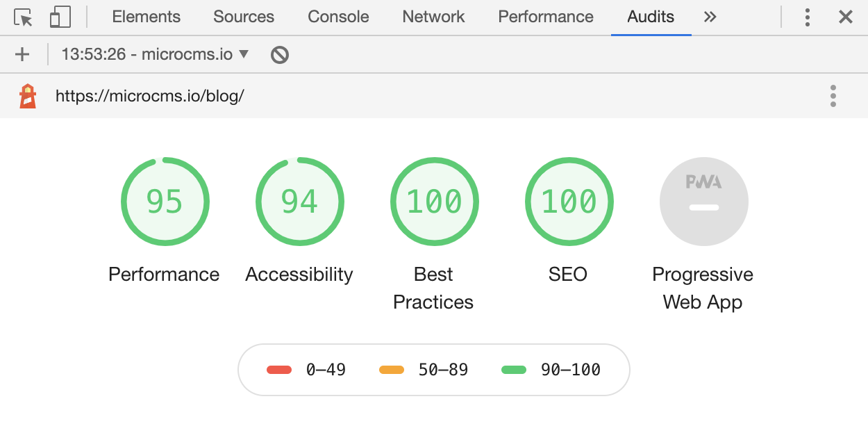Open the Console tab
Screen dimensions: 868x424
338,17
